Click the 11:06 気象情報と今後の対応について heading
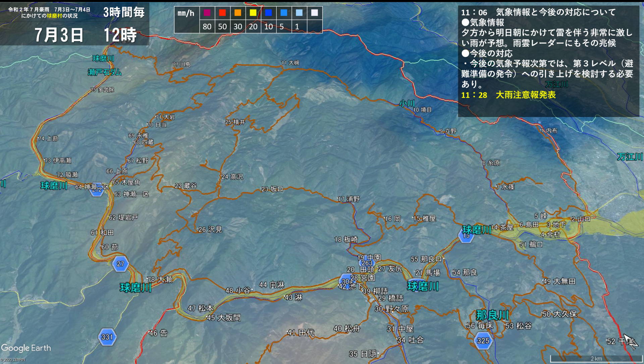 click(538, 12)
